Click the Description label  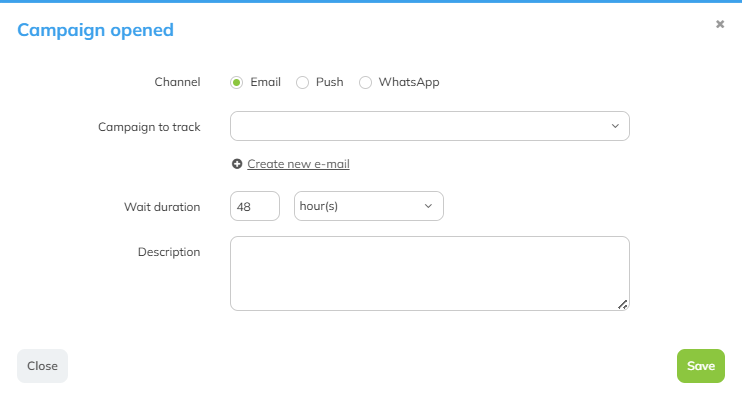click(169, 252)
